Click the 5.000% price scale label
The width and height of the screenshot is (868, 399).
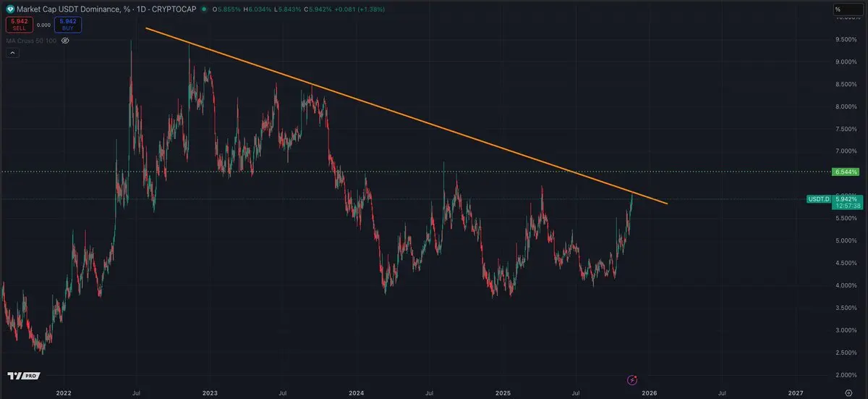847,241
